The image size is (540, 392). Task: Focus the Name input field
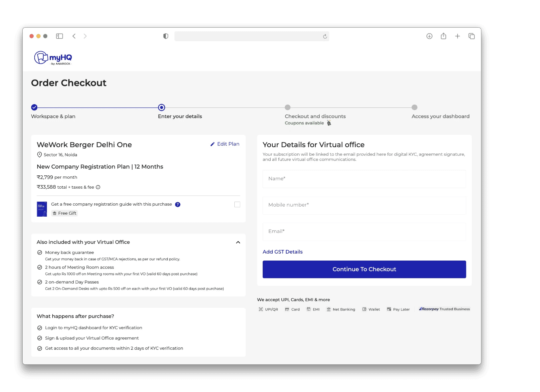coord(364,179)
